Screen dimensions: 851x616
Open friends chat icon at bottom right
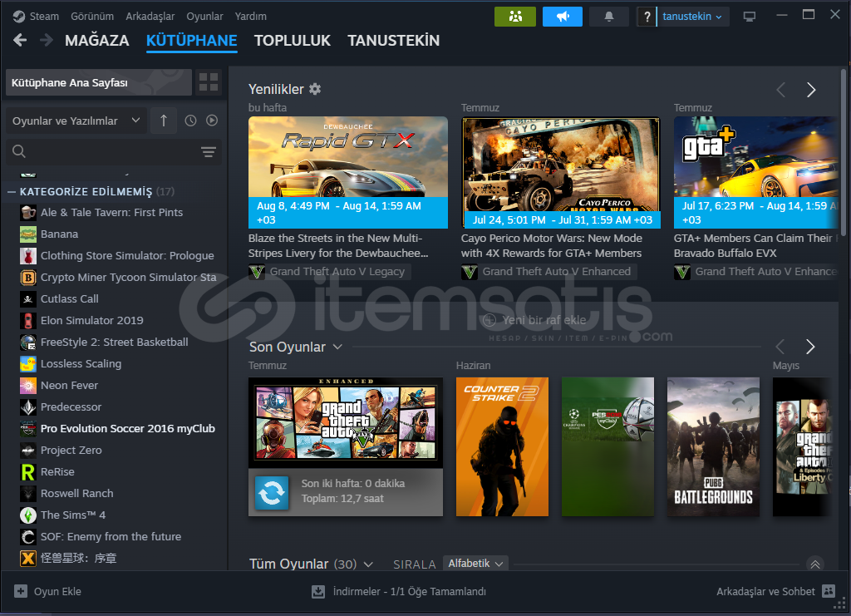pyautogui.click(x=829, y=591)
